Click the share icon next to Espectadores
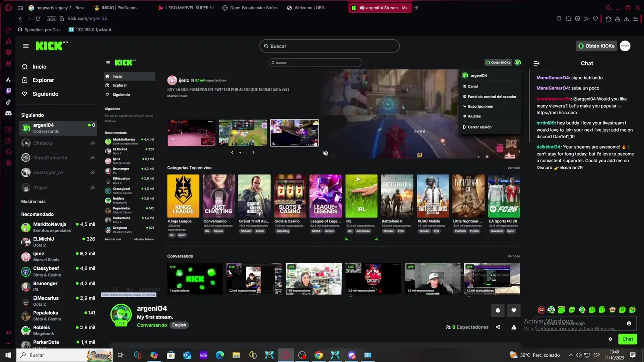This screenshot has height=362, width=644. tap(498, 327)
